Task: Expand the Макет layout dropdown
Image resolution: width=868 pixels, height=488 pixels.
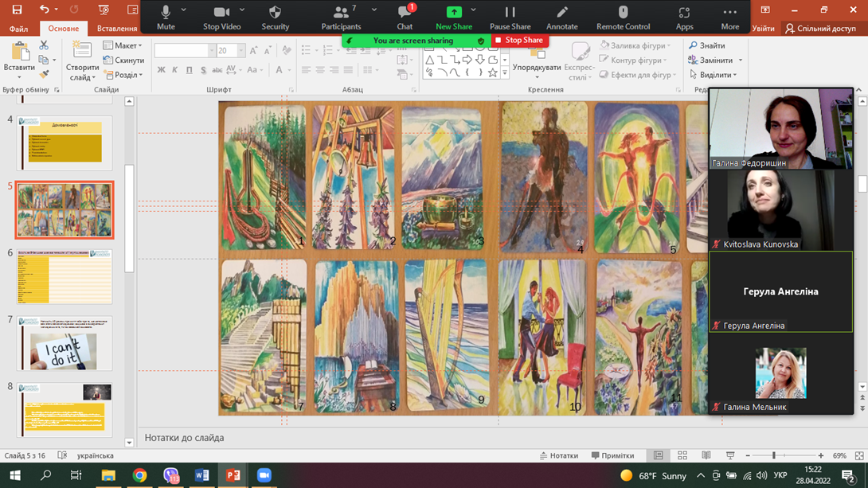Action: [x=123, y=45]
